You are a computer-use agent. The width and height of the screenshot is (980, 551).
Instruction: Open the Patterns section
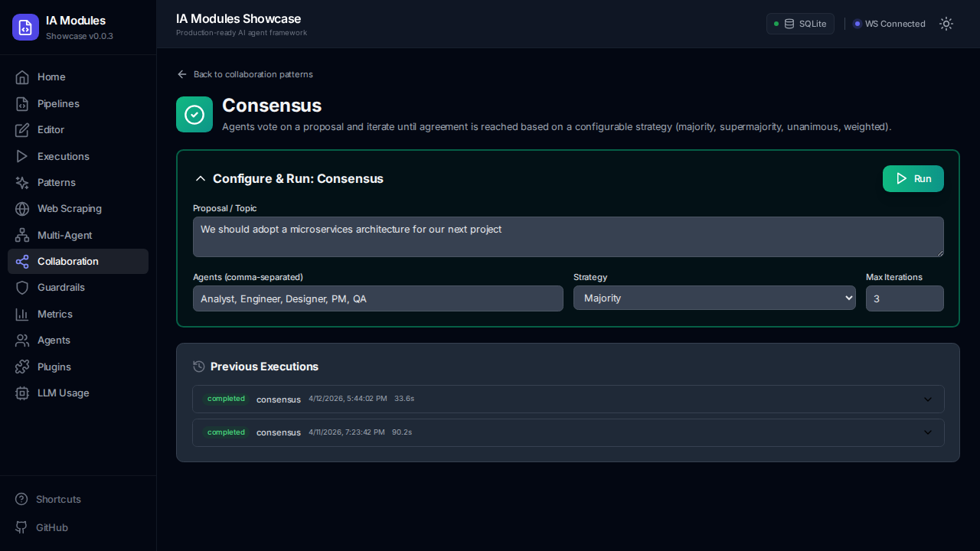24,182
